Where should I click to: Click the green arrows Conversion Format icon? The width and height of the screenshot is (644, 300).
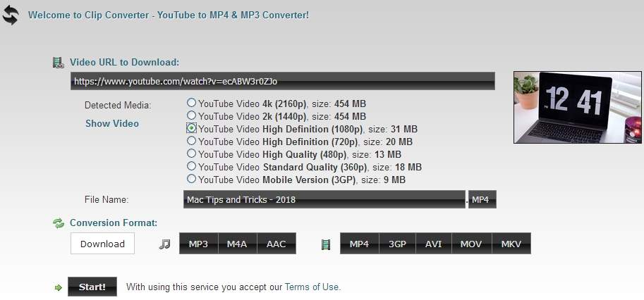click(x=59, y=223)
